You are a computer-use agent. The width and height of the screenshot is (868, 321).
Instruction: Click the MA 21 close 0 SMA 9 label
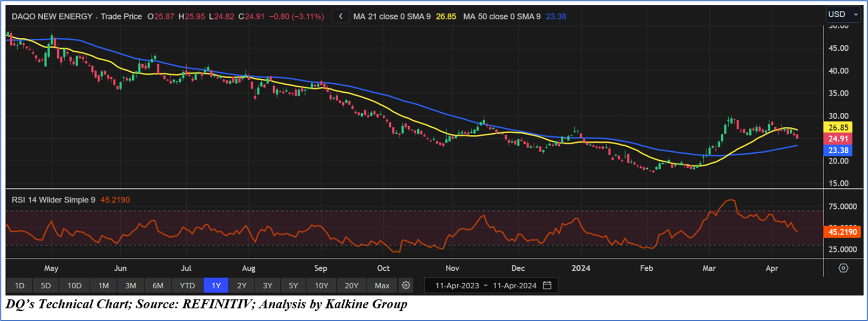[392, 16]
